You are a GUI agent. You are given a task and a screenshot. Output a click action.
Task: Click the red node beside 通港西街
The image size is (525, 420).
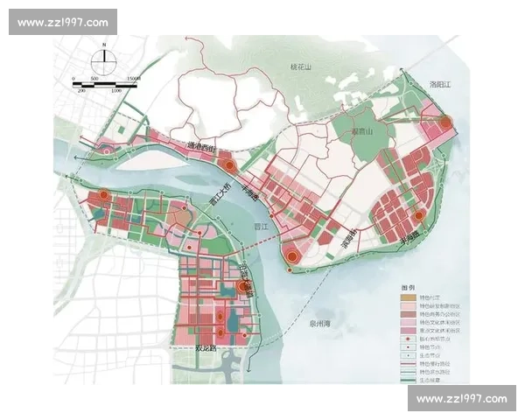pyautogui.click(x=228, y=164)
